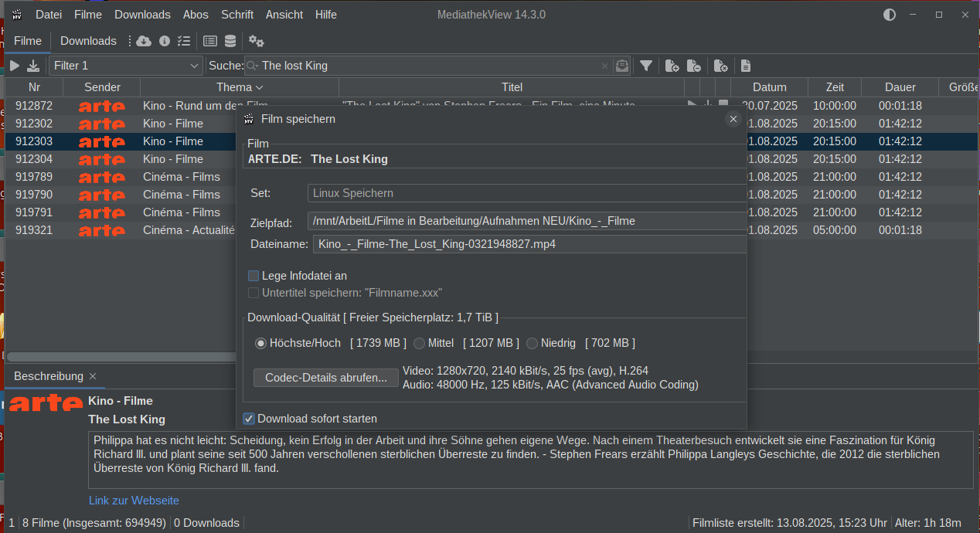Screen dimensions: 980x533
Task: Click the list view icon in toolbar
Action: tap(210, 41)
